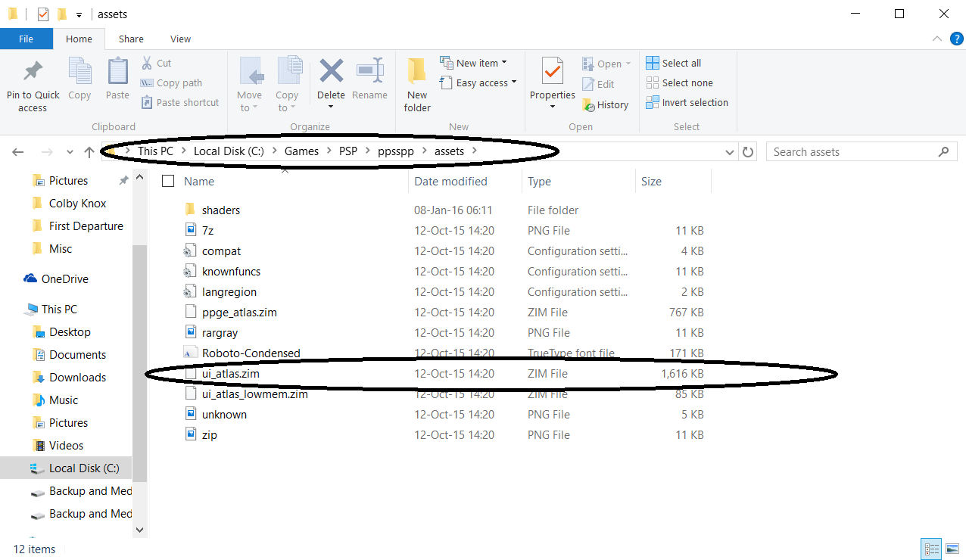Click Select none in the ribbon
Image resolution: width=966 pixels, height=560 pixels.
[x=680, y=83]
